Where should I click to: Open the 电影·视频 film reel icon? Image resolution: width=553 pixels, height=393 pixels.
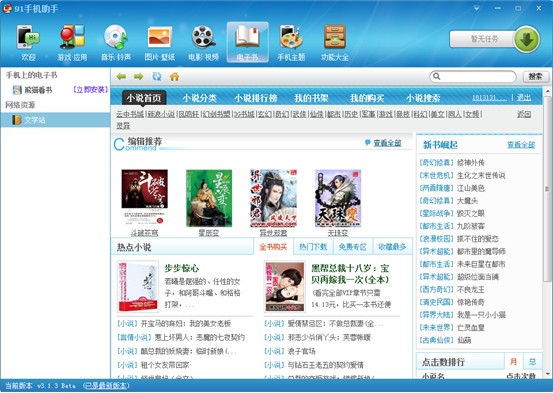(x=203, y=37)
